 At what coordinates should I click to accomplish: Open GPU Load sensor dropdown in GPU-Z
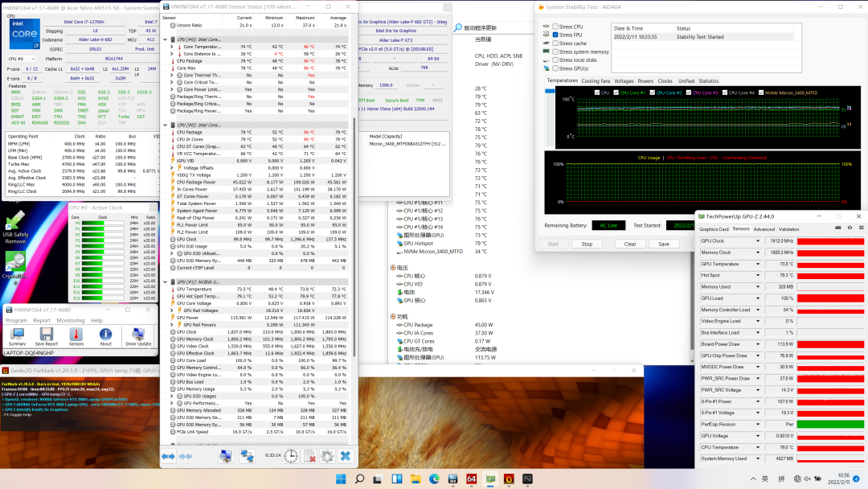coord(758,298)
